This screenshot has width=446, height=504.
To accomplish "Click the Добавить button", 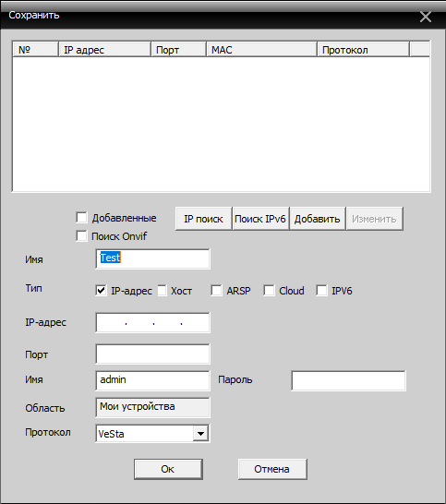I will [x=317, y=219].
